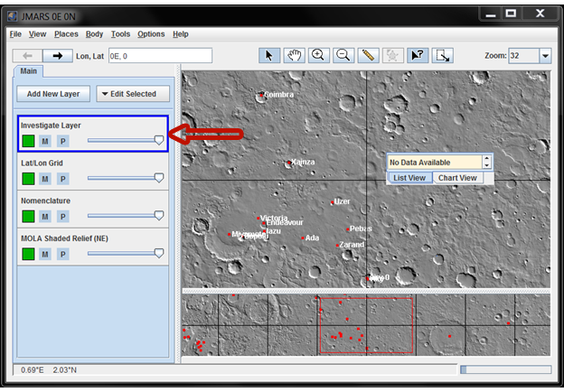
Task: Toggle Nomenclature green on/off square
Action: tap(28, 216)
